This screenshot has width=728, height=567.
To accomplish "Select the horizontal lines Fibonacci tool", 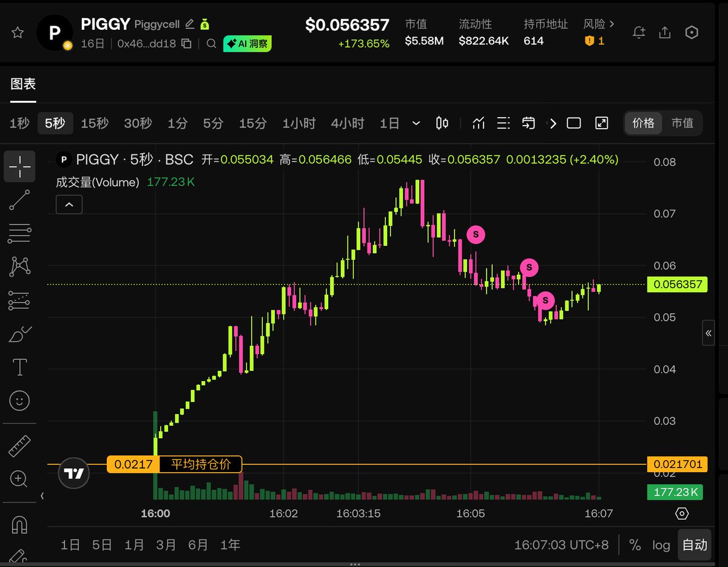I will (19, 233).
